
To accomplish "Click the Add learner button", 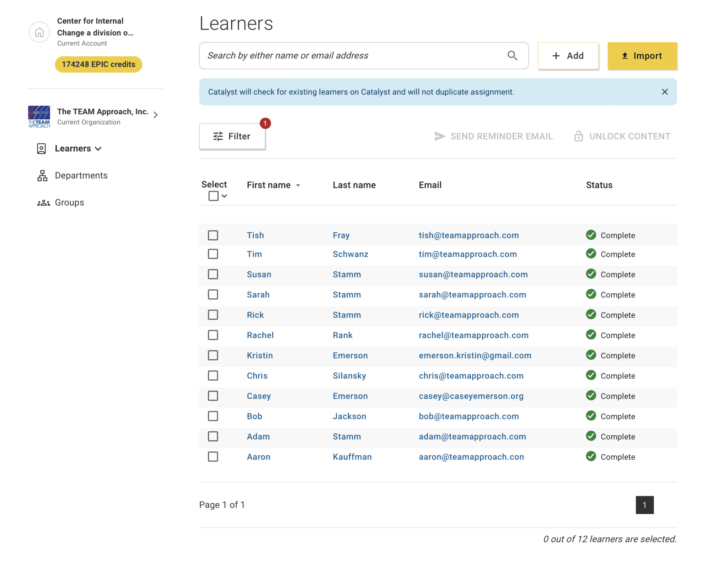I will click(568, 55).
